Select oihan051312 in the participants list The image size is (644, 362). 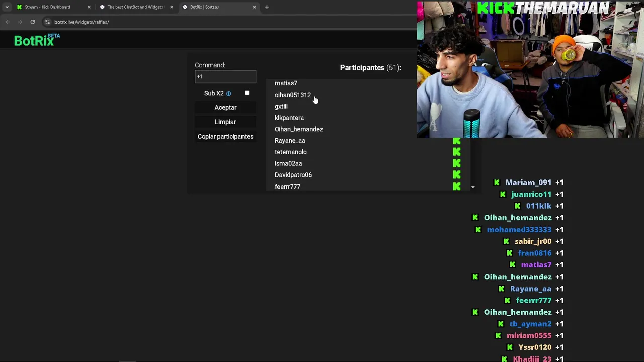click(293, 95)
